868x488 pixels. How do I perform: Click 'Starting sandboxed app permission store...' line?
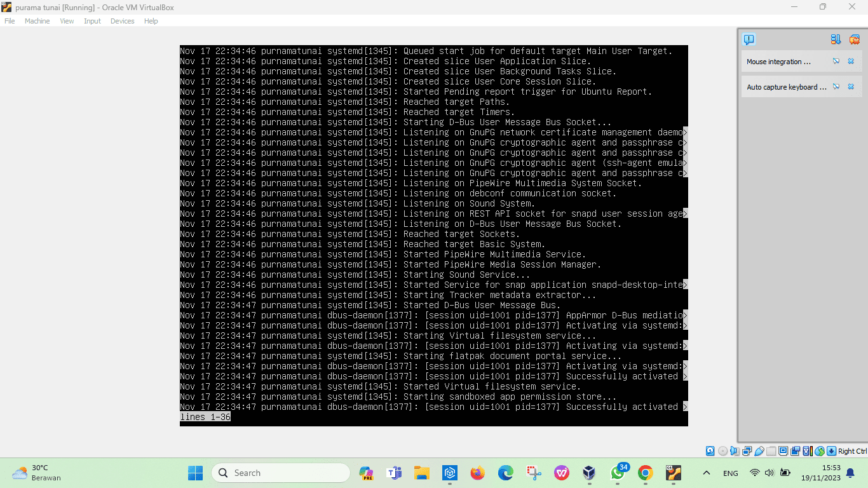[x=510, y=396]
